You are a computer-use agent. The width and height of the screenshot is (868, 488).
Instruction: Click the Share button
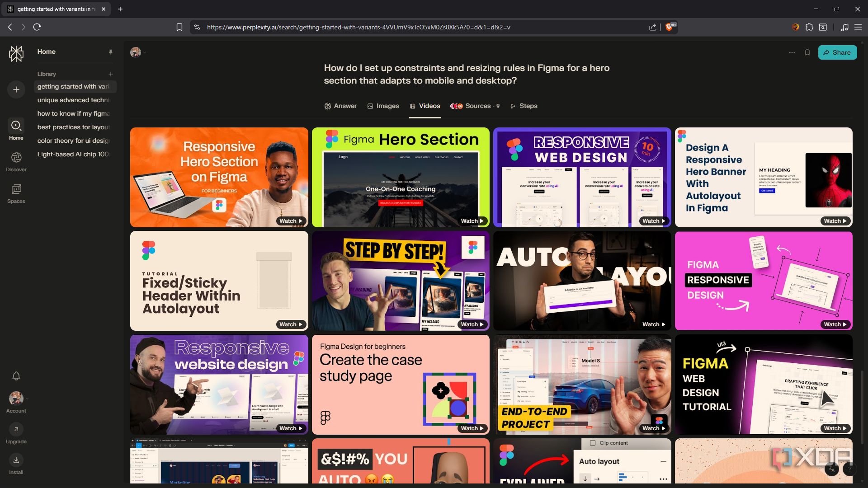click(x=837, y=52)
